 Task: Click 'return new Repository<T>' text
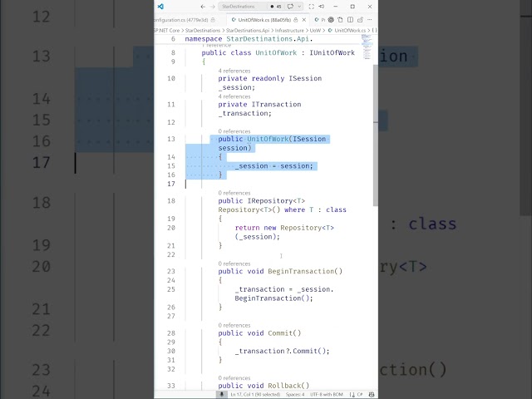click(x=284, y=228)
